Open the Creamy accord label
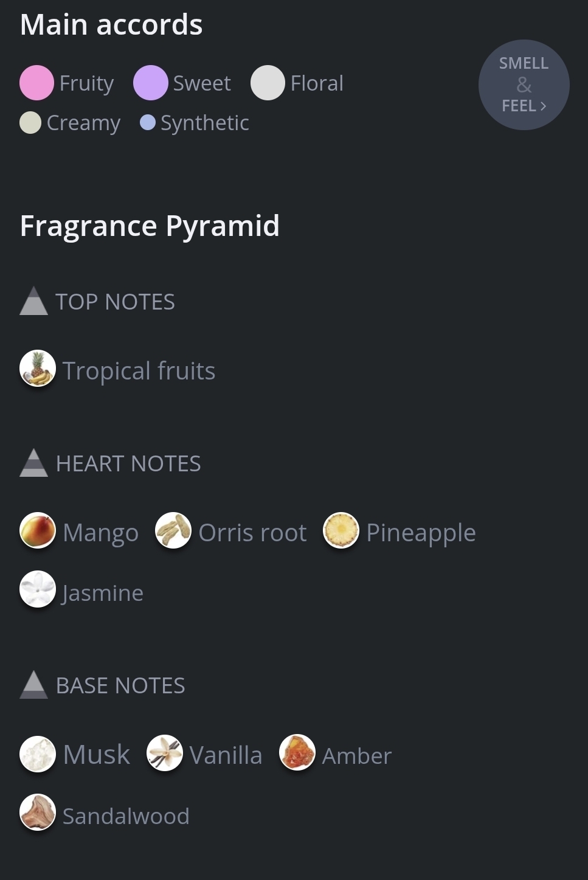 point(84,123)
